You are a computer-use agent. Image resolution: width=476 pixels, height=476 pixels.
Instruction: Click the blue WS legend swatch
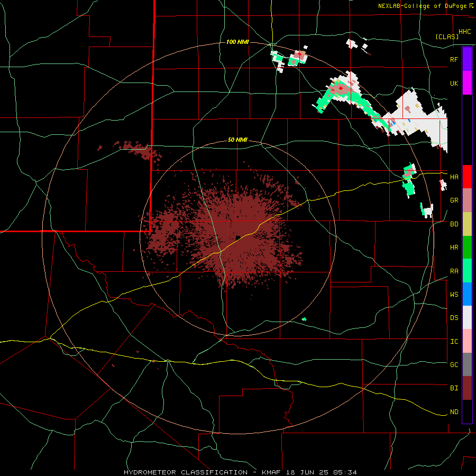click(x=467, y=294)
